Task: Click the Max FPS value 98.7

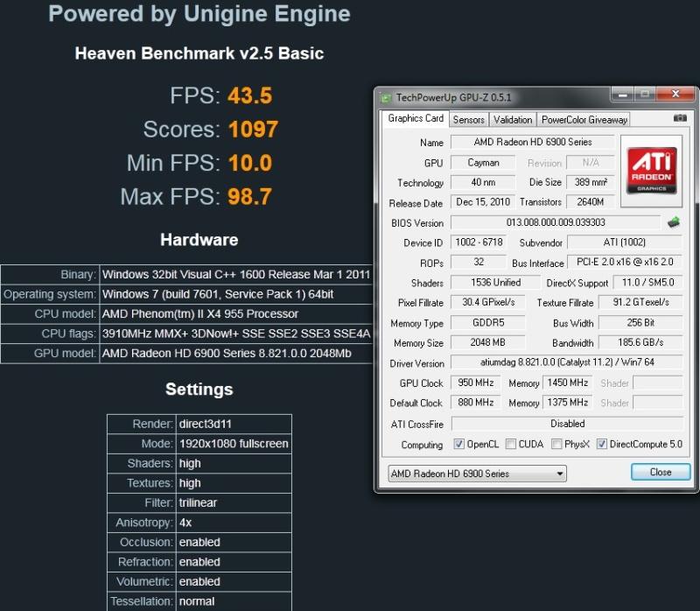Action: point(249,197)
